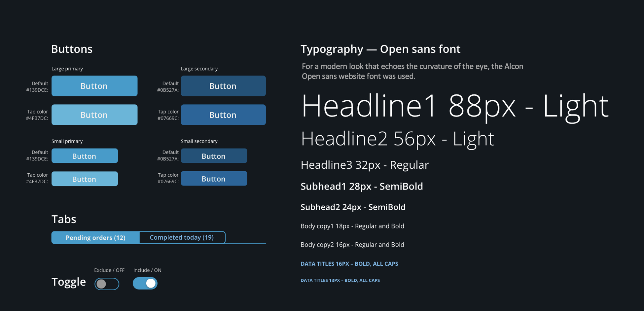Click the Typography — Open sans font heading
This screenshot has height=311, width=644.
coord(380,49)
